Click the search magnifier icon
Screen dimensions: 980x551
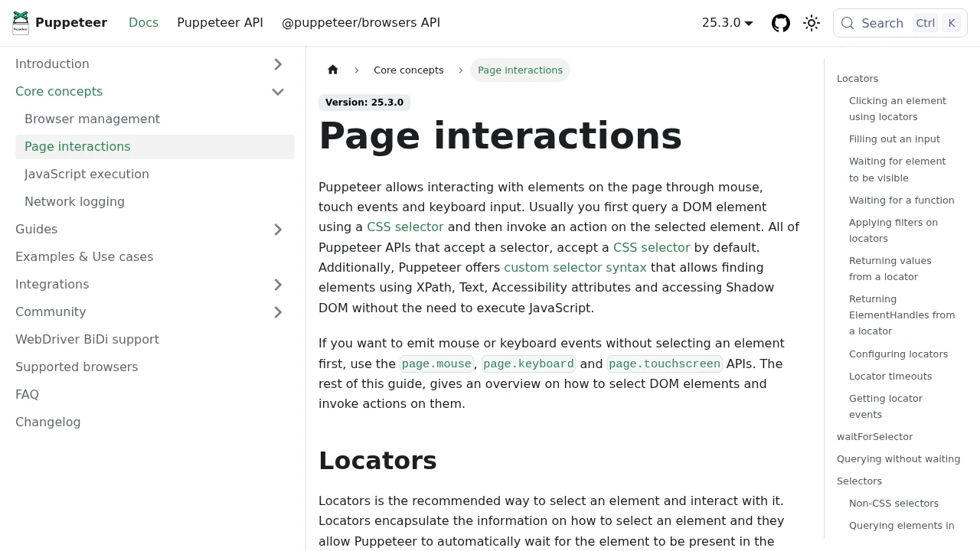pos(848,23)
